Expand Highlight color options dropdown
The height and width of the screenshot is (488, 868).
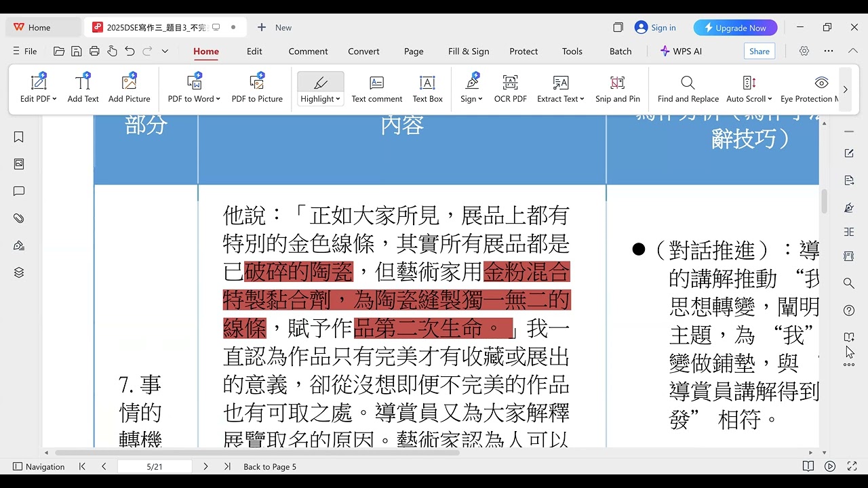(x=338, y=99)
